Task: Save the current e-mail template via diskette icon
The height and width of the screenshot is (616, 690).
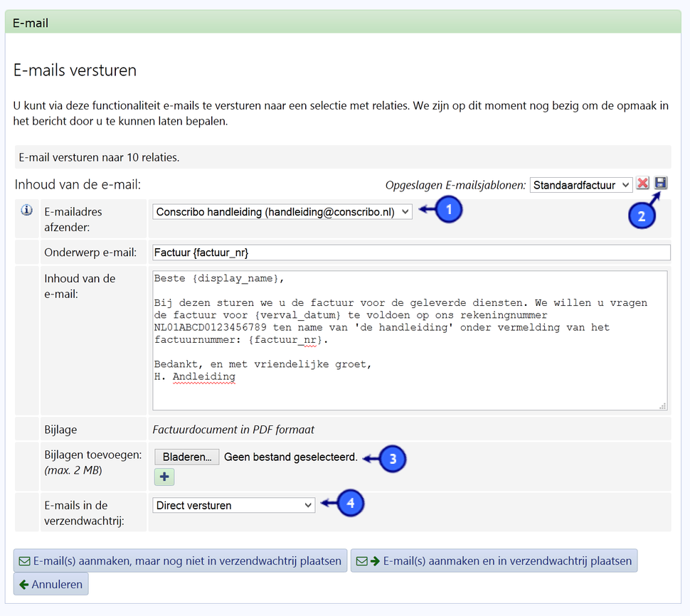Action: click(660, 184)
